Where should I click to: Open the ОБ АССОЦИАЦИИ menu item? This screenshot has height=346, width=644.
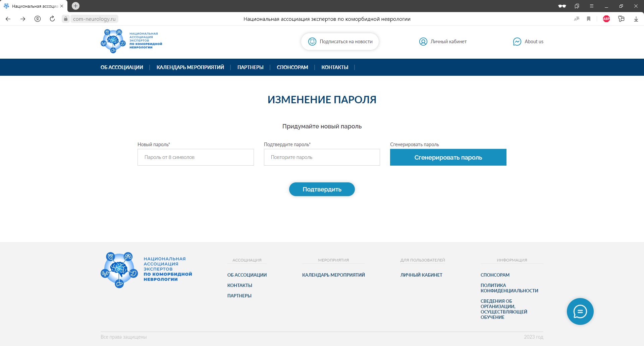pyautogui.click(x=122, y=67)
